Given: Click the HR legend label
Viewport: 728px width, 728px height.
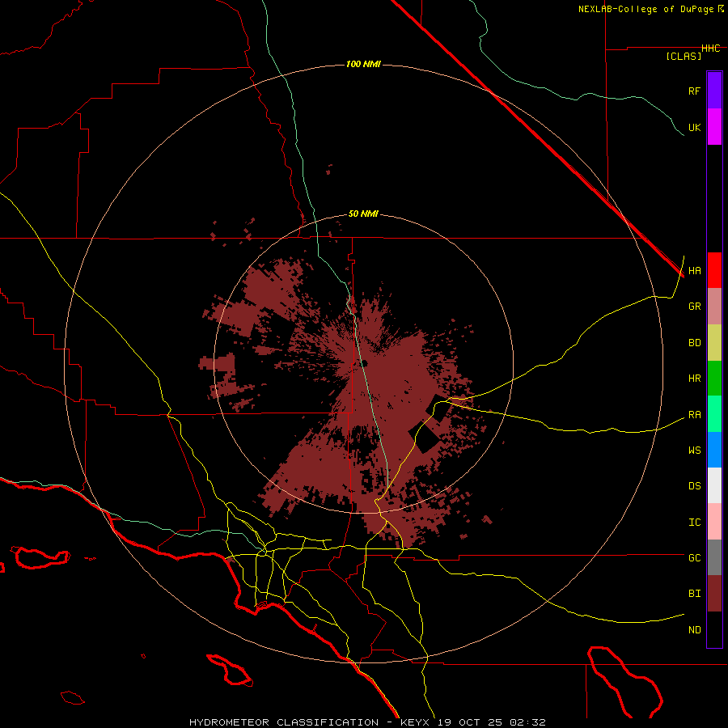Looking at the screenshot, I should [694, 379].
